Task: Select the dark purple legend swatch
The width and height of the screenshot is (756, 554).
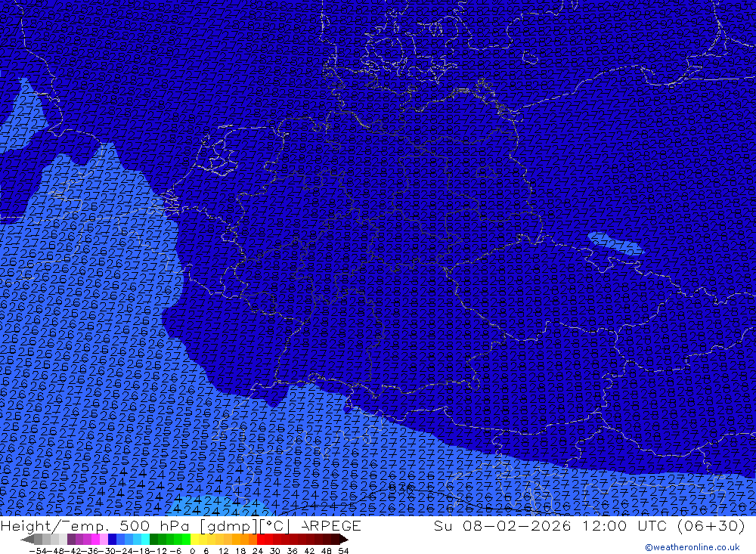Action: point(71,540)
